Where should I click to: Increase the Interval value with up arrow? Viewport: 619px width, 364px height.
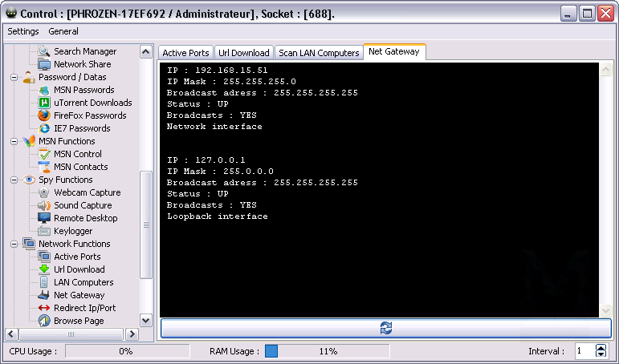[x=601, y=348]
